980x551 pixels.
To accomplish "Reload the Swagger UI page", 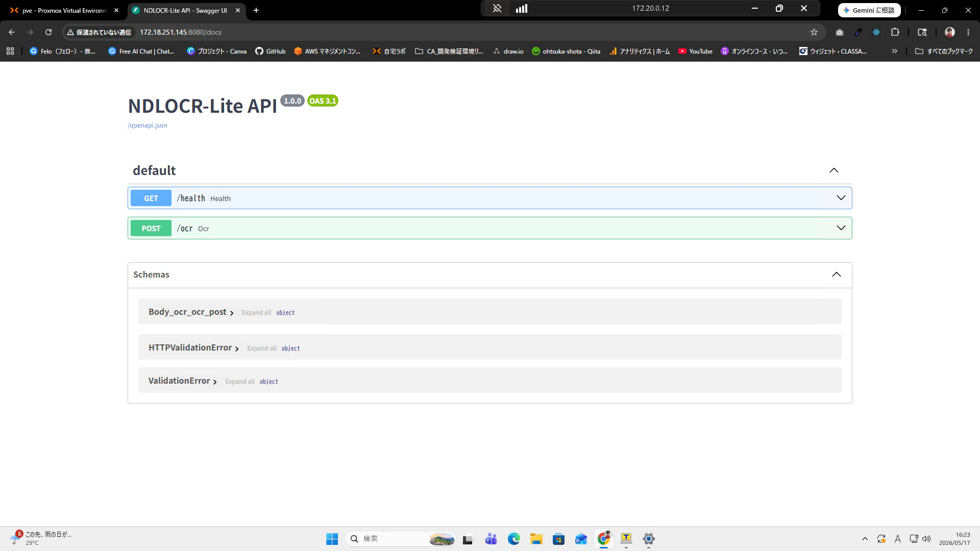I will point(48,32).
